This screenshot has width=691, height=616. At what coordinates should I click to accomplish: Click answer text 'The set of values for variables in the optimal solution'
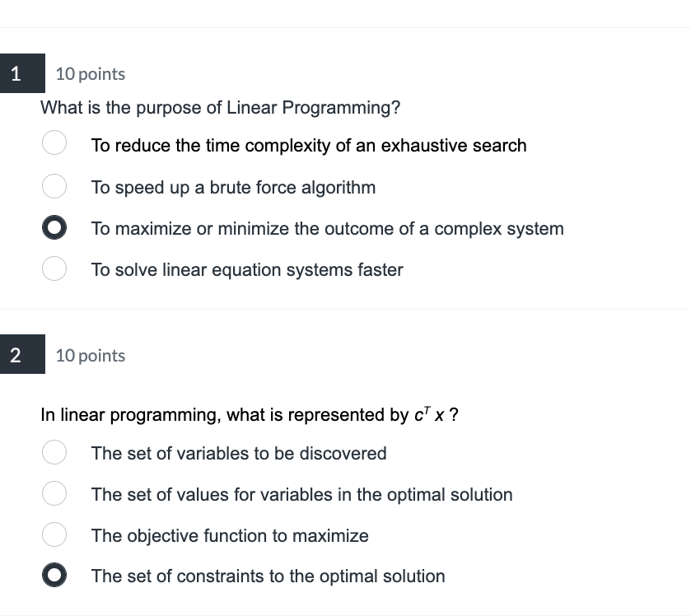[x=302, y=495]
